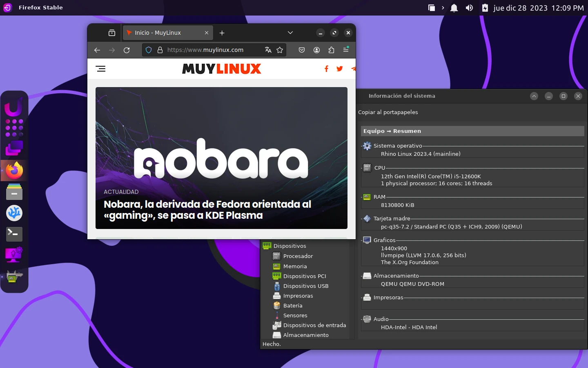
Task: Select Memoria in the device tree
Action: pyautogui.click(x=295, y=266)
